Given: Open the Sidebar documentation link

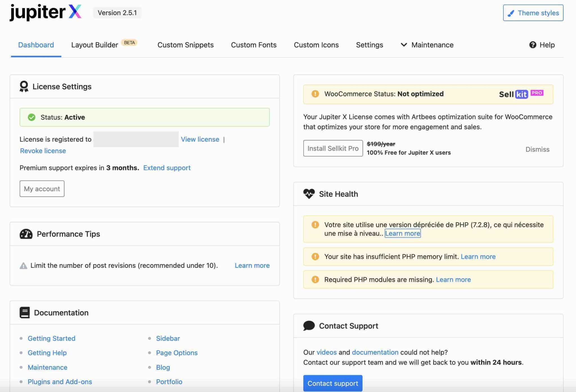Looking at the screenshot, I should coord(168,338).
